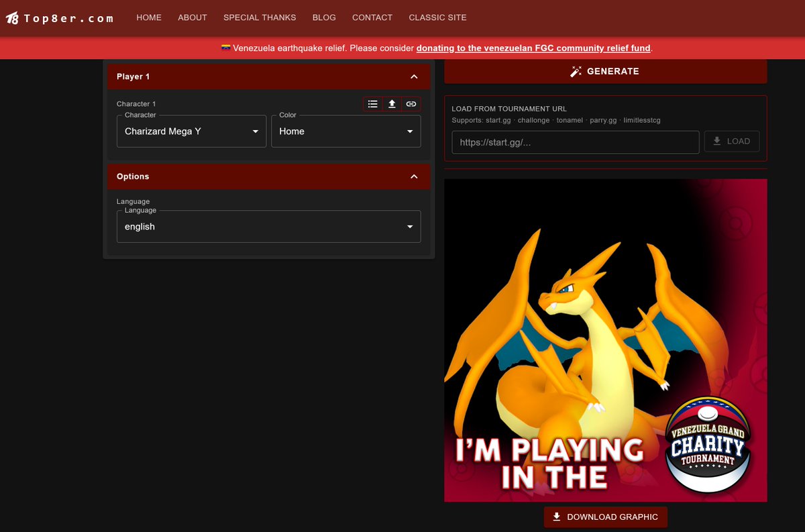The width and height of the screenshot is (805, 532).
Task: Open the Color dropdown showing Home
Action: [x=346, y=131]
